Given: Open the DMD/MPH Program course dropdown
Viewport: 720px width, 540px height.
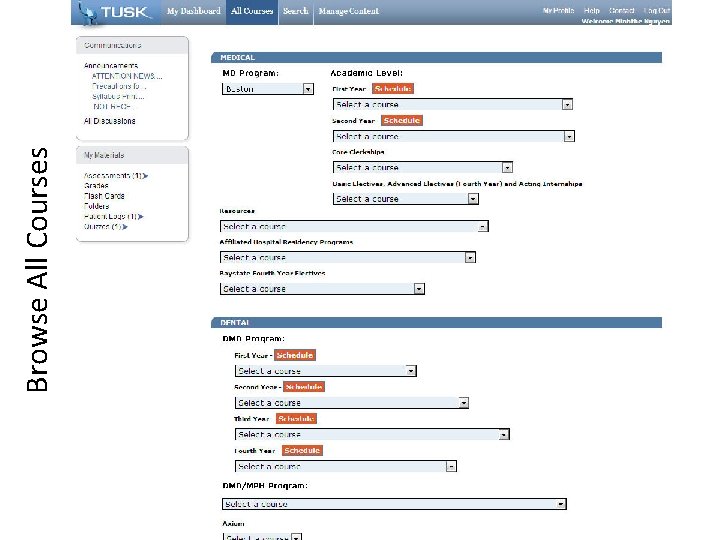Looking at the screenshot, I should [394, 504].
